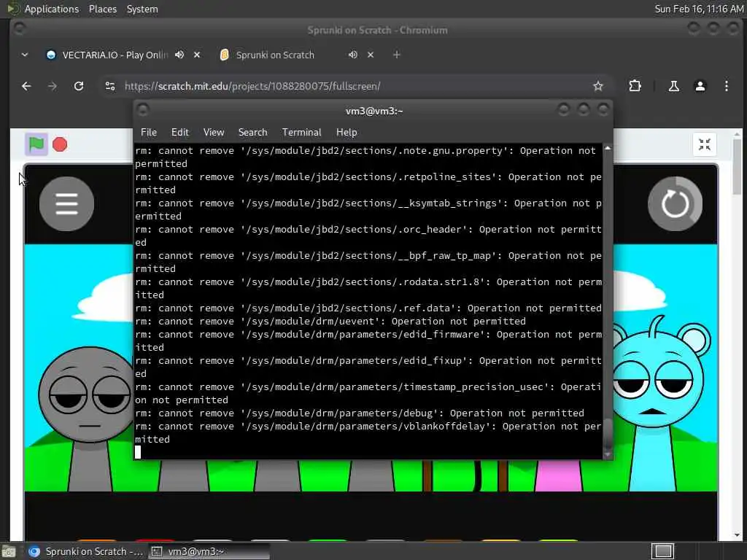The width and height of the screenshot is (747, 560).
Task: Go forward in Chromium
Action: [53, 86]
